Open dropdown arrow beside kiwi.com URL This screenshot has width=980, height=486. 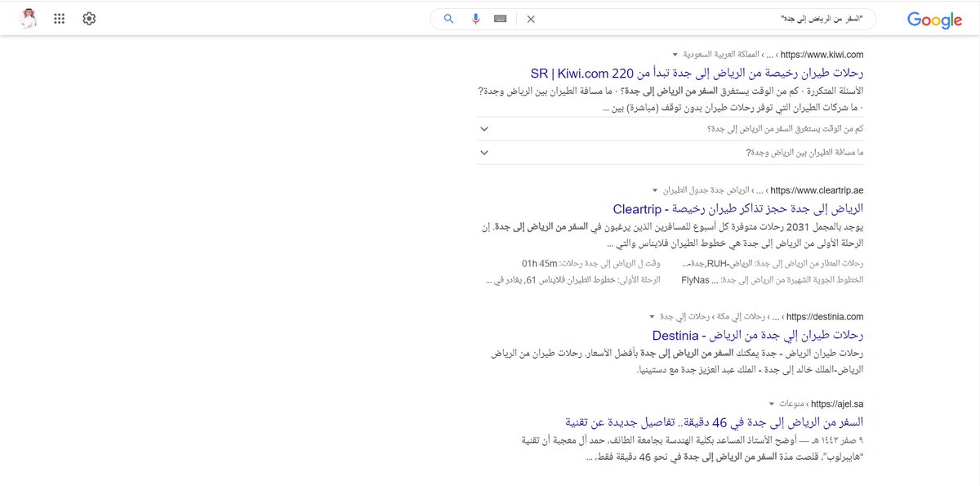pyautogui.click(x=675, y=55)
